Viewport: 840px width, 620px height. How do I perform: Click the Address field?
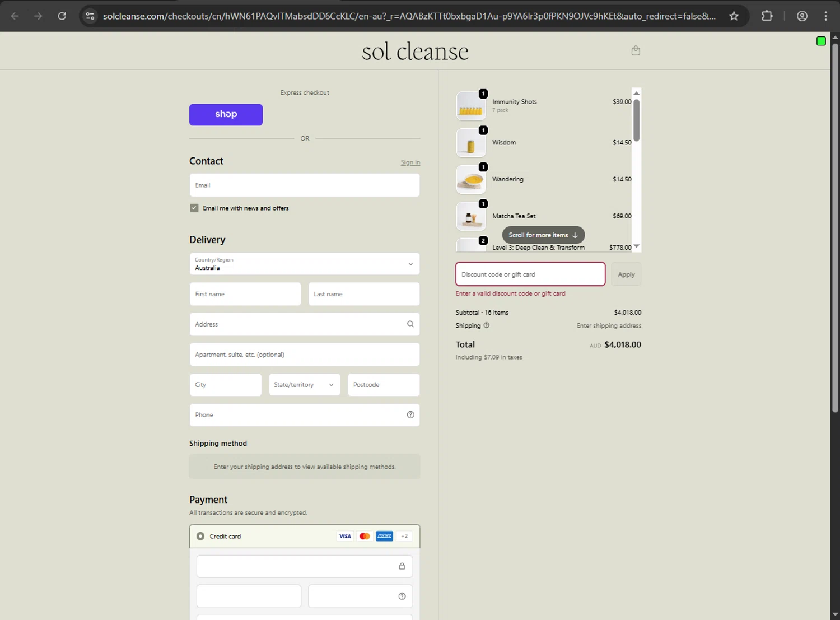pyautogui.click(x=305, y=324)
